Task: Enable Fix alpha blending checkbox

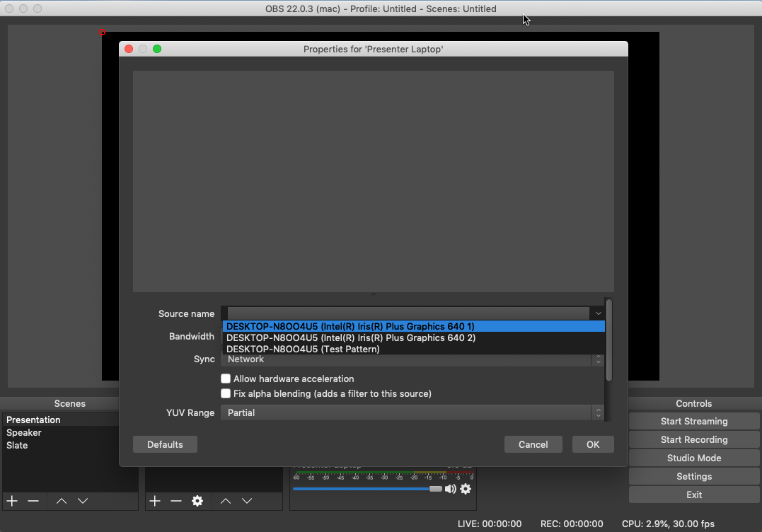Action: point(226,393)
